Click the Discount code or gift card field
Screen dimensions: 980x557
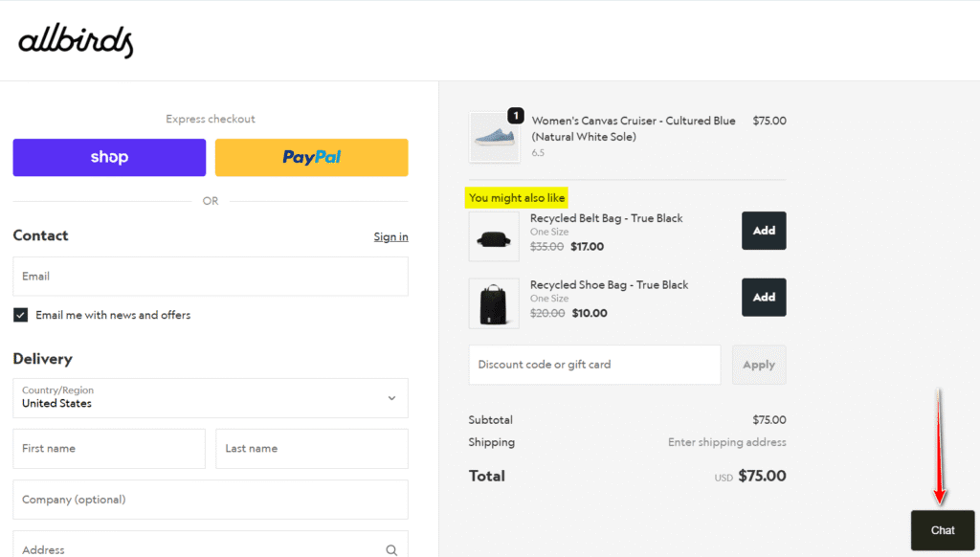pyautogui.click(x=594, y=365)
